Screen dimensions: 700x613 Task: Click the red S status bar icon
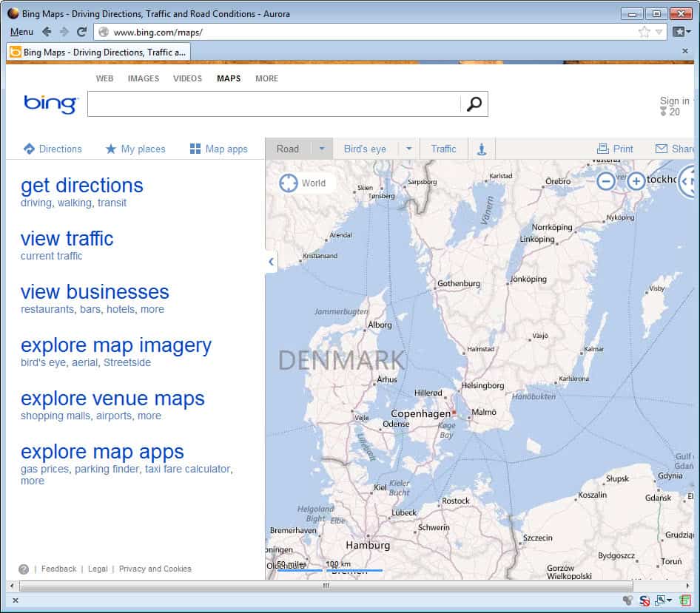point(645,601)
